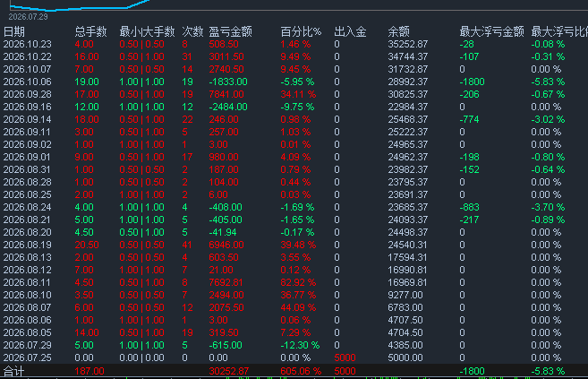The image size is (588, 379).
Task: Click balance value 5000.00
Action: click(x=405, y=358)
